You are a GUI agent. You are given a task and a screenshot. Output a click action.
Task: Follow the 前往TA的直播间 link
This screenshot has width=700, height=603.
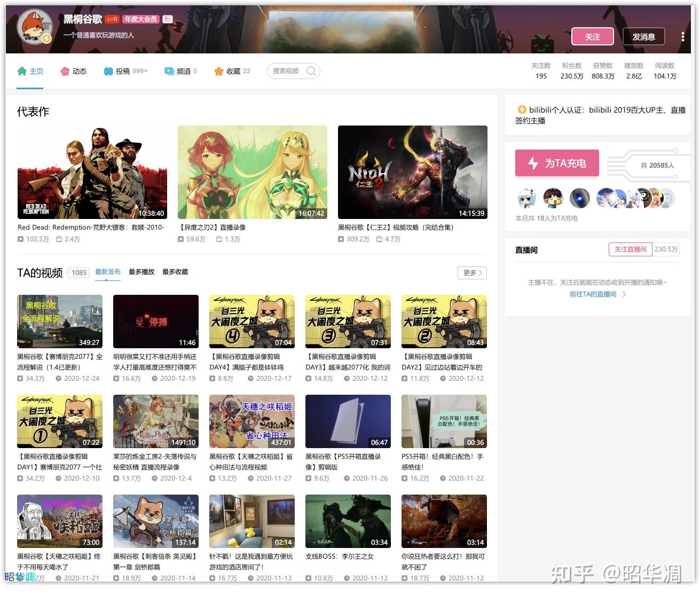point(597,294)
